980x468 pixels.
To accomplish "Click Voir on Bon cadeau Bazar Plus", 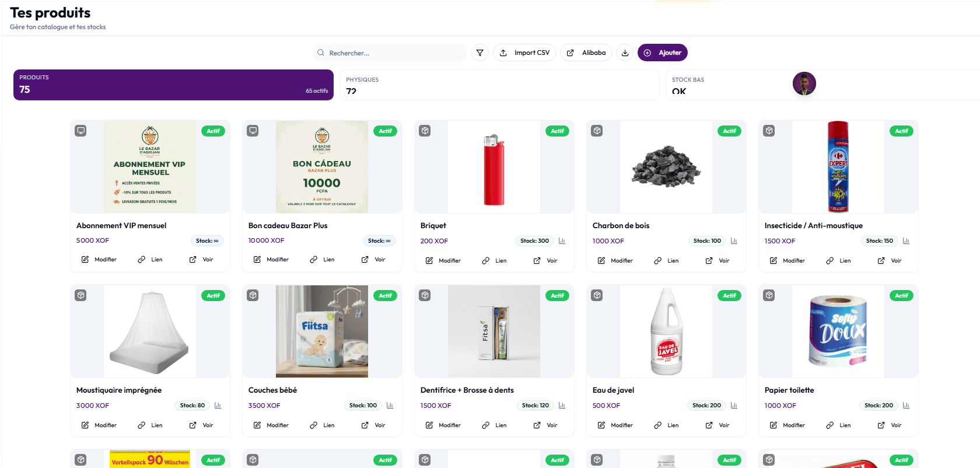I will (x=373, y=260).
